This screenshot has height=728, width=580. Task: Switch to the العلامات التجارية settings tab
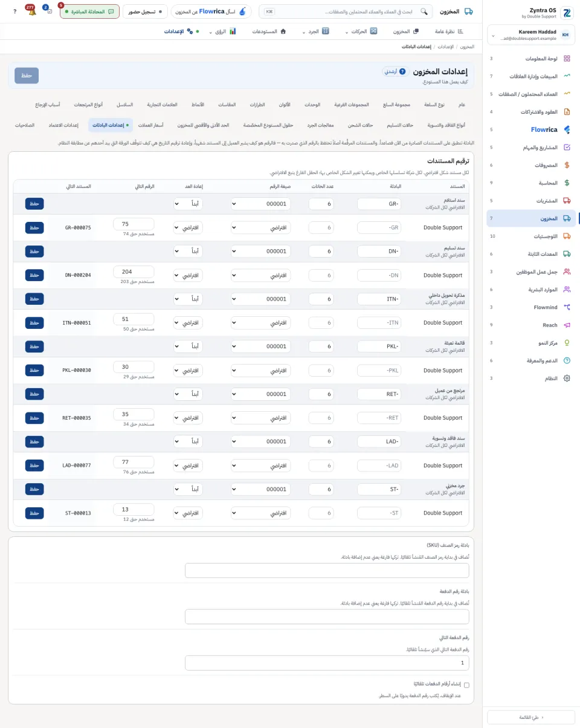point(163,105)
